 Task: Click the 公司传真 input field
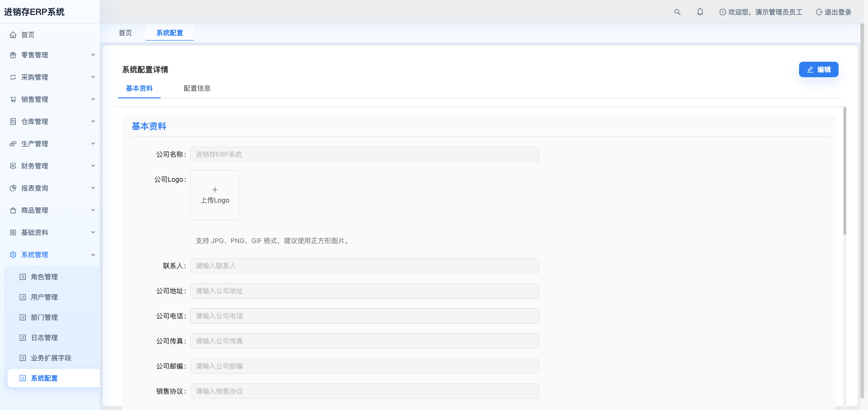click(365, 341)
